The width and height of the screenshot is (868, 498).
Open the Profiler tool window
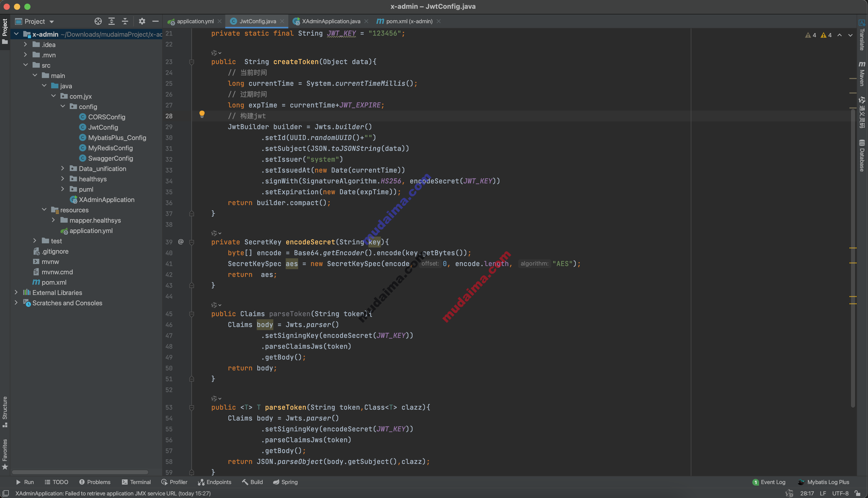point(174,482)
